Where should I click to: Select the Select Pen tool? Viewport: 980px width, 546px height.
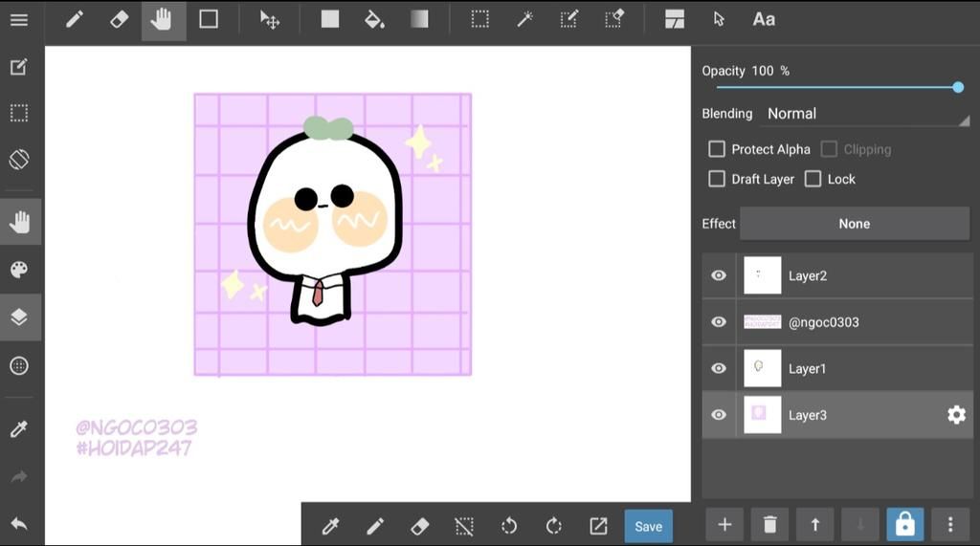[x=568, y=19]
